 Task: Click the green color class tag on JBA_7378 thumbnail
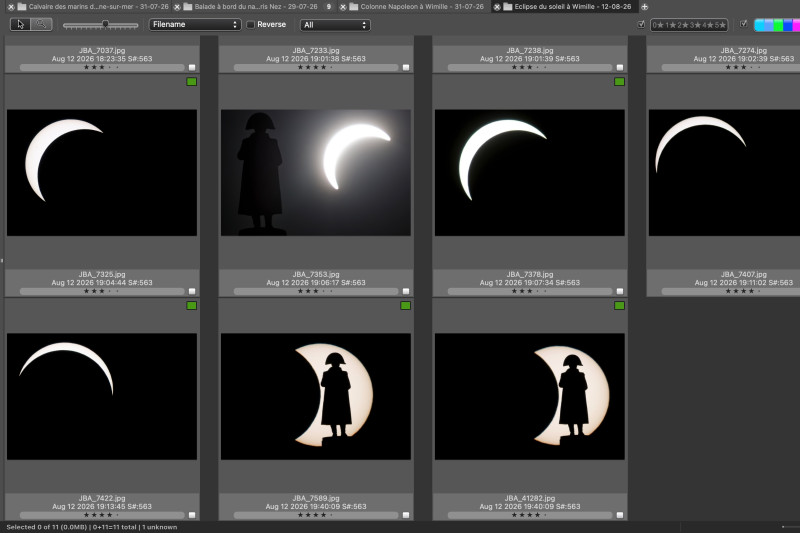pos(619,82)
